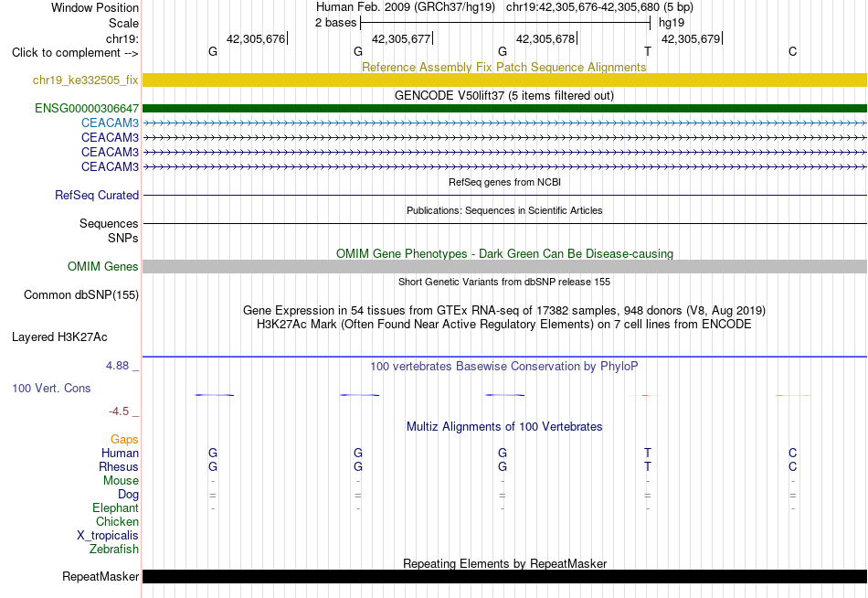Click the chr19:42,305,676-42,305,680 (5 bp) position text
Viewport: 868px width, 598px height.
[599, 7]
